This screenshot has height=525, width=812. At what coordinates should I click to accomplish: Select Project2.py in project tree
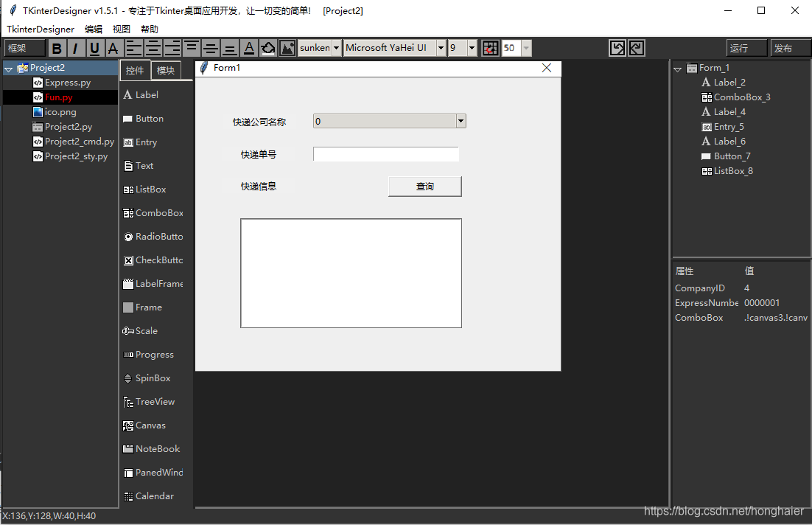[x=63, y=126]
